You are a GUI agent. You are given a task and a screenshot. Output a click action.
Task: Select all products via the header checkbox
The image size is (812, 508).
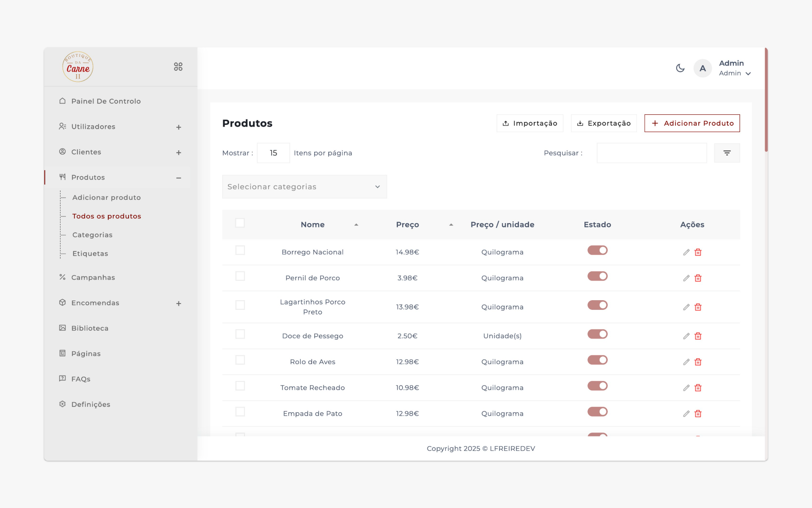240,222
